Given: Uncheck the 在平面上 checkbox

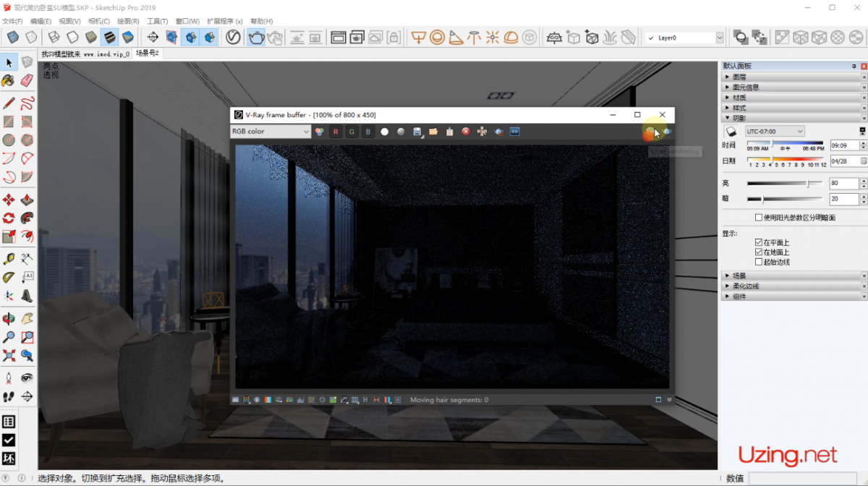Looking at the screenshot, I should (x=758, y=242).
